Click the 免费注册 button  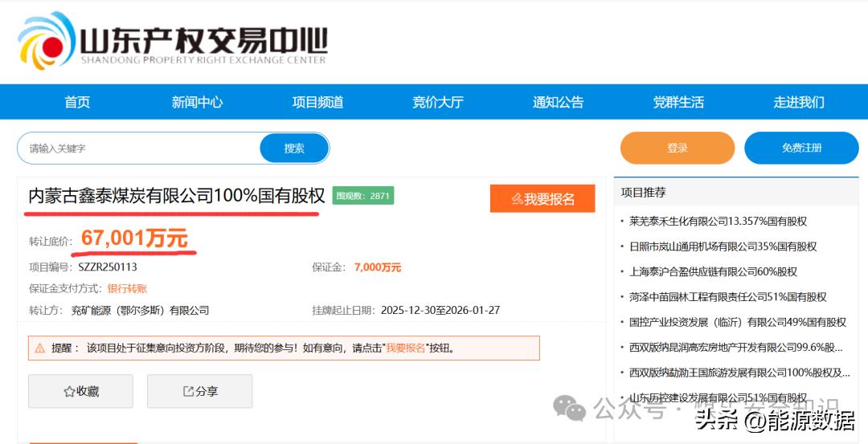tap(801, 149)
